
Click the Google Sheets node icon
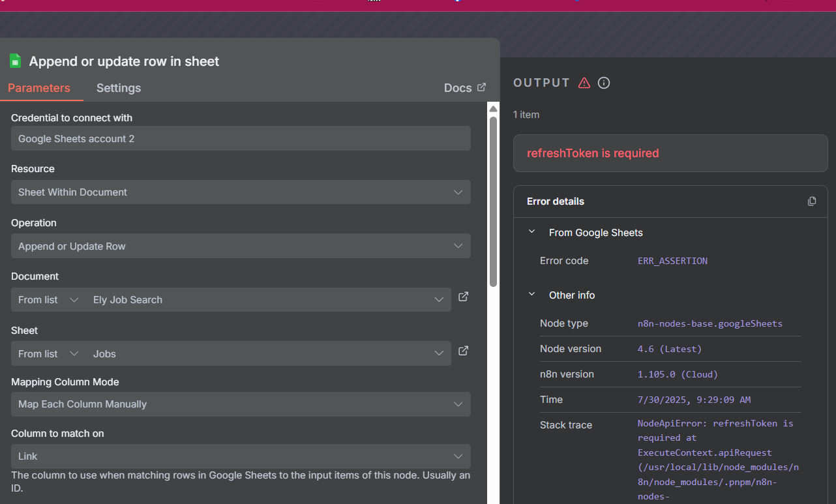click(15, 61)
